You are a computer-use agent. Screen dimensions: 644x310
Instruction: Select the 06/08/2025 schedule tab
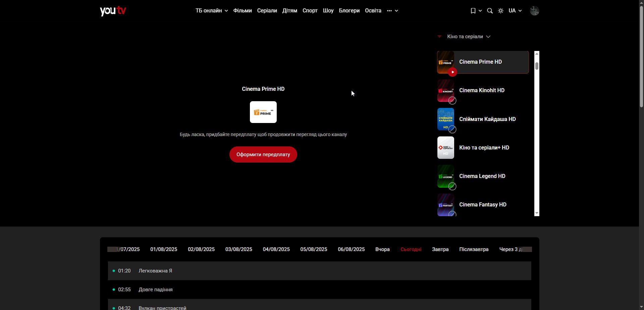coord(351,249)
